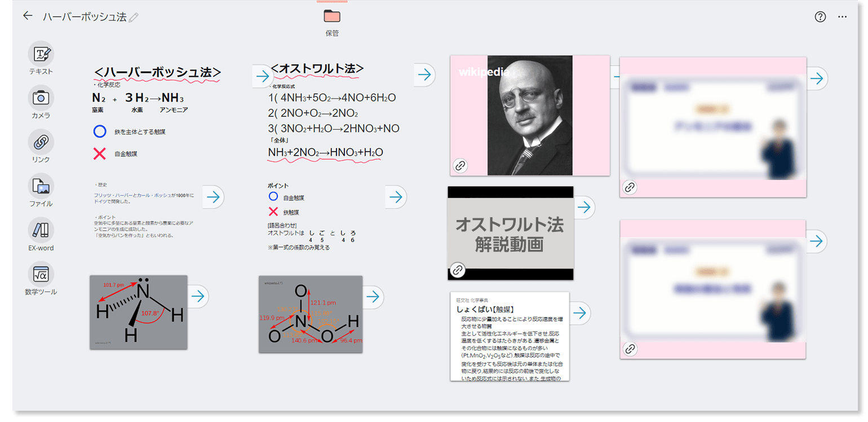
Task: Click the NH3+2NO2→HNO3+H2O overall equation
Action: point(325,152)
